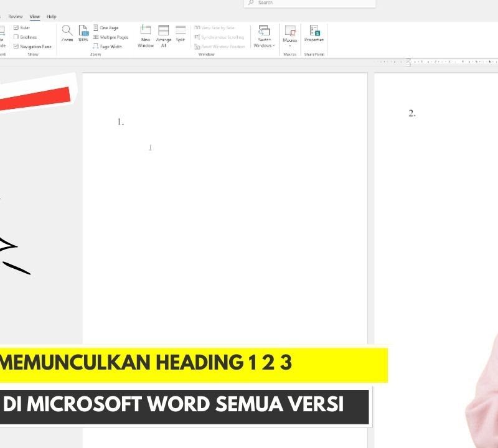The width and height of the screenshot is (498, 448).
Task: Open the Help tab
Action: (52, 17)
